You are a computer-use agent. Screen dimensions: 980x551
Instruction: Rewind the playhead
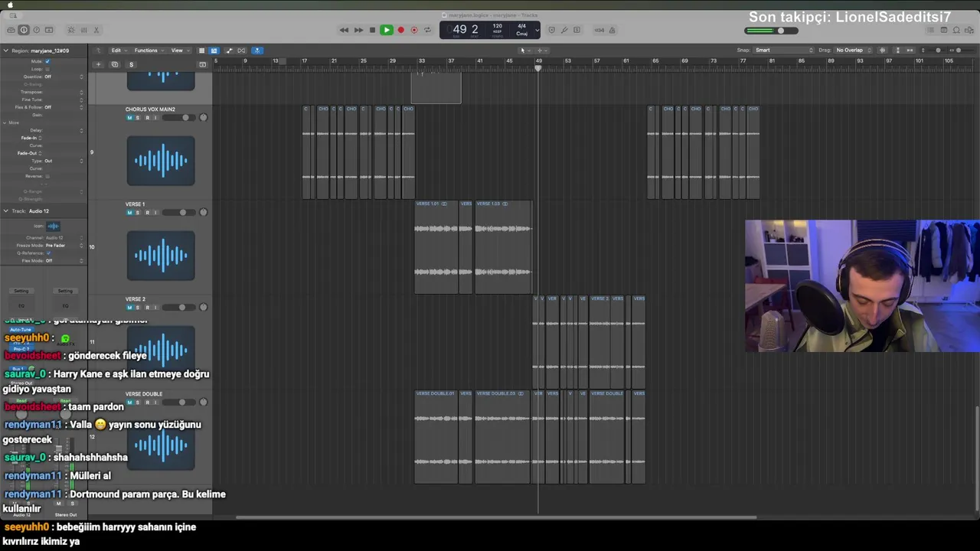(x=345, y=30)
